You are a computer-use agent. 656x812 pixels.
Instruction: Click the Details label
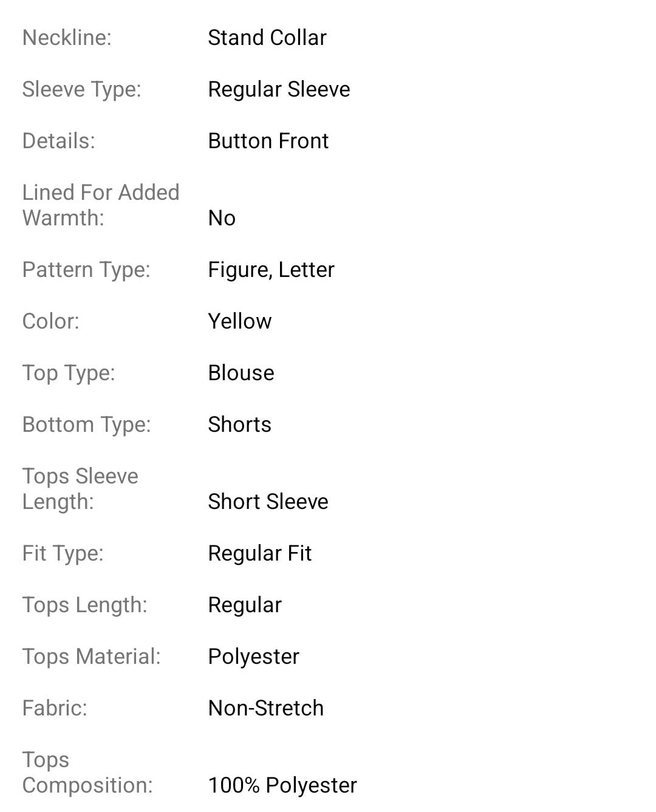[58, 141]
